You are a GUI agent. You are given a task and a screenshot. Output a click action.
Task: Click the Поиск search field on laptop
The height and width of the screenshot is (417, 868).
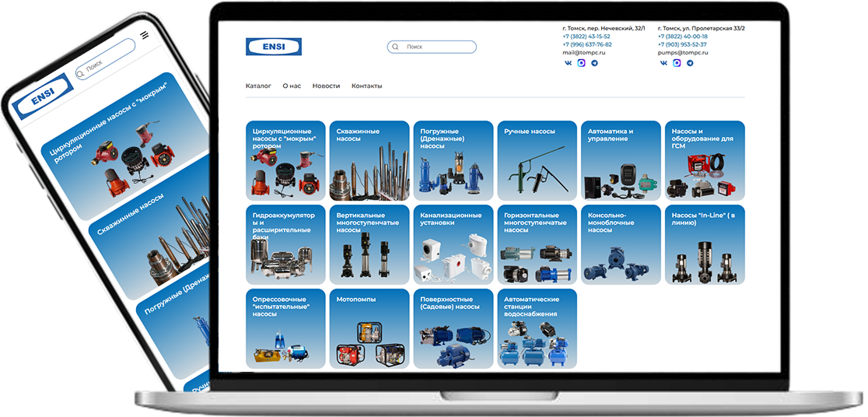(432, 47)
